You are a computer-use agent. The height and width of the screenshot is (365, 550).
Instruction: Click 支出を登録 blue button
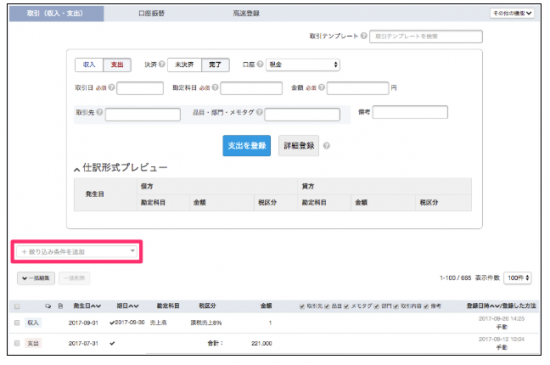tap(247, 146)
